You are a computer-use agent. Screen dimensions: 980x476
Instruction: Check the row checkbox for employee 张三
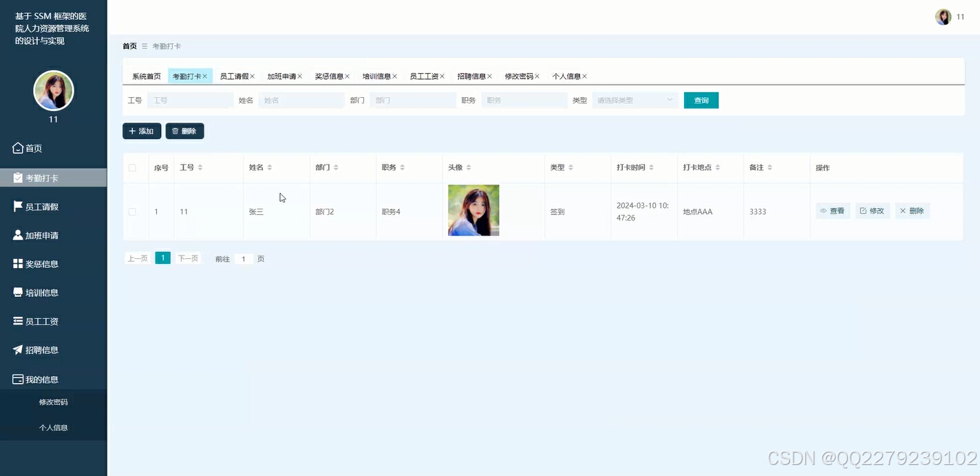point(133,211)
